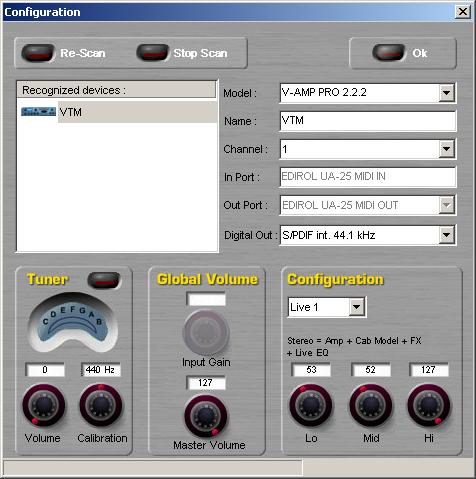Click the Tuner Volume knob

click(43, 406)
